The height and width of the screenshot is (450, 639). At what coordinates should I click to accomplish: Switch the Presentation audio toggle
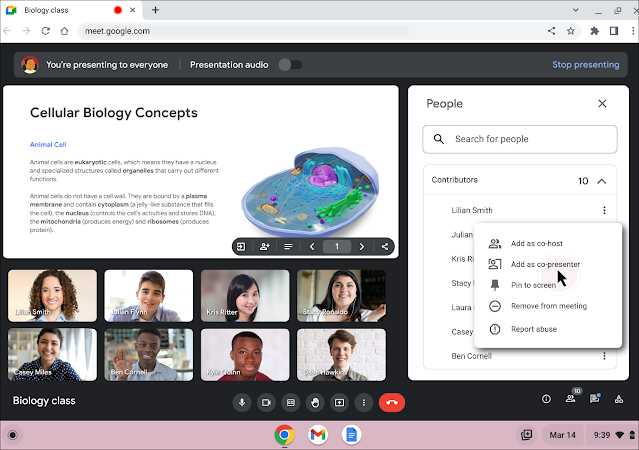(290, 65)
